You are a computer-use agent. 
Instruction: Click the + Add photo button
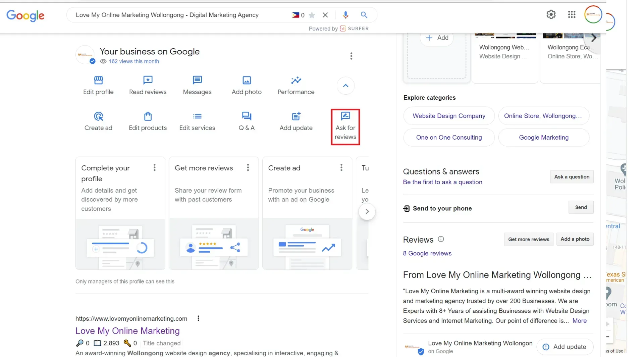437,38
